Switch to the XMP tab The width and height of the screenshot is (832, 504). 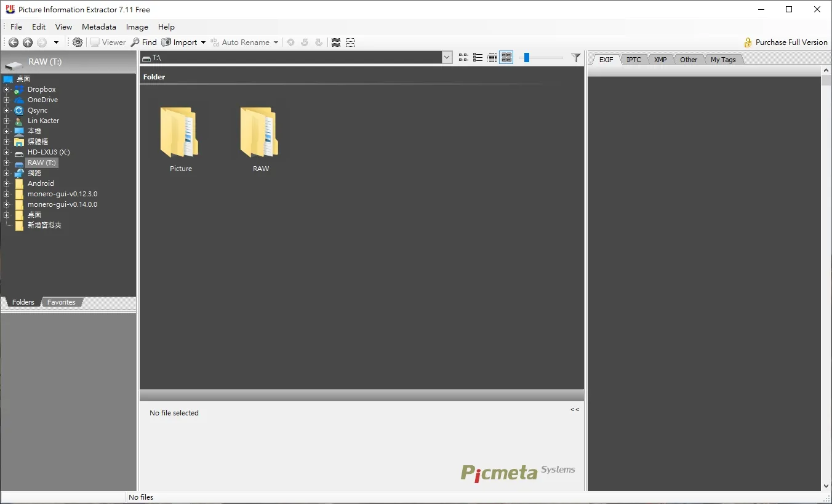(x=660, y=60)
